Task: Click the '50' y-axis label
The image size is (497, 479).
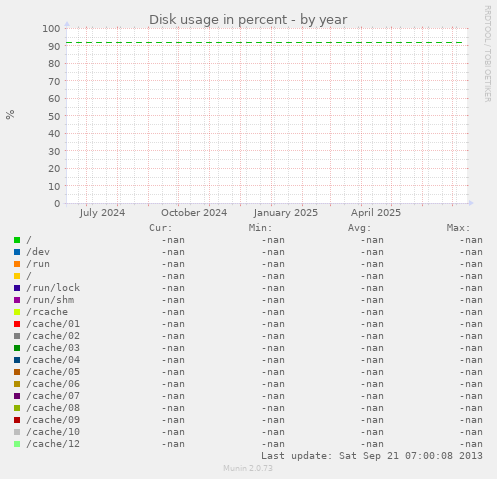Action: point(54,116)
